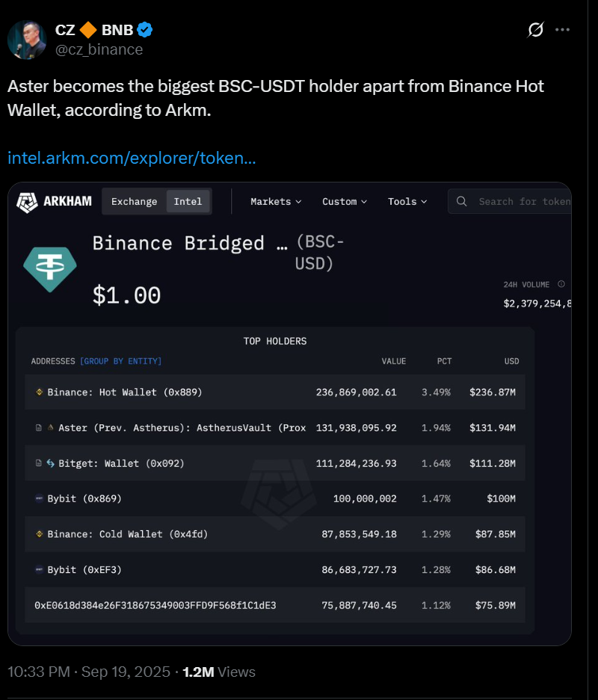The height and width of the screenshot is (700, 598).
Task: Switch to the Exchange toggle option
Action: click(135, 201)
